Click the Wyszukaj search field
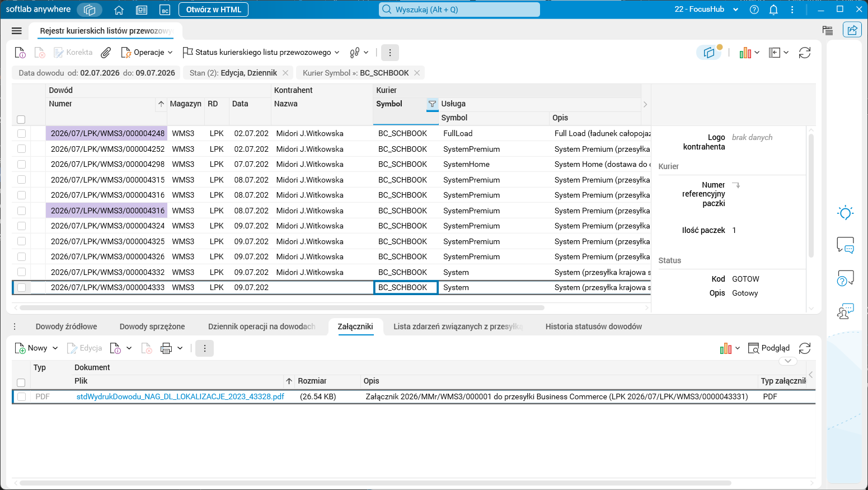 (x=459, y=10)
